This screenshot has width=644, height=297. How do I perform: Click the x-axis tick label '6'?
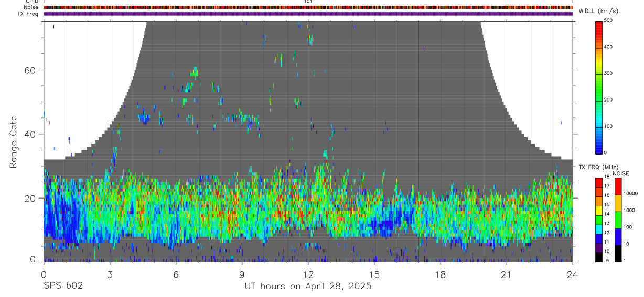point(176,274)
